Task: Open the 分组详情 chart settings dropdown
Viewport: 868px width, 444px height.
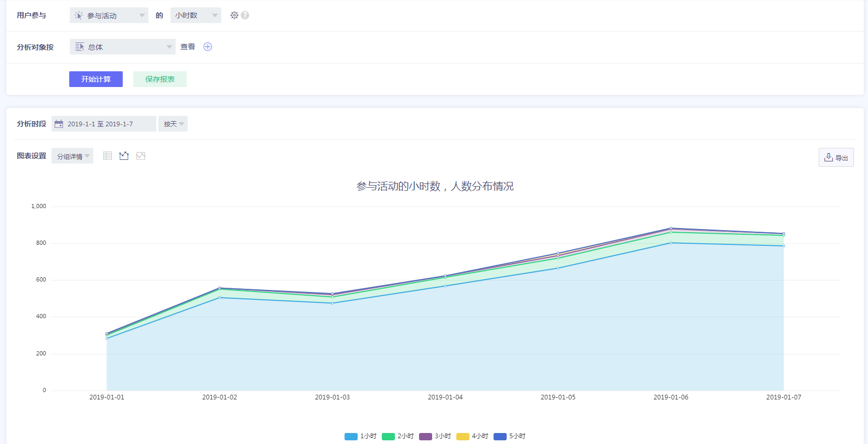Action: tap(72, 156)
